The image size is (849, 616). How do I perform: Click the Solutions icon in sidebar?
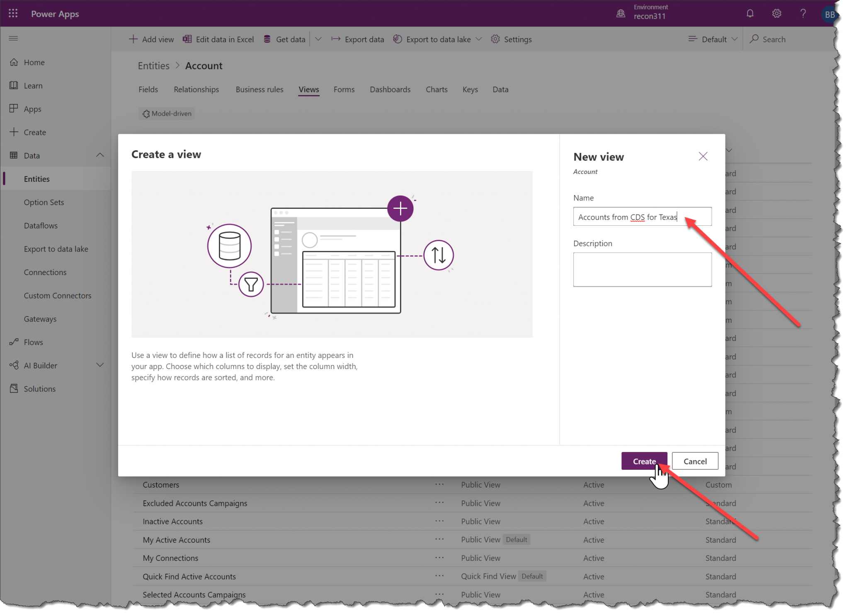(14, 389)
